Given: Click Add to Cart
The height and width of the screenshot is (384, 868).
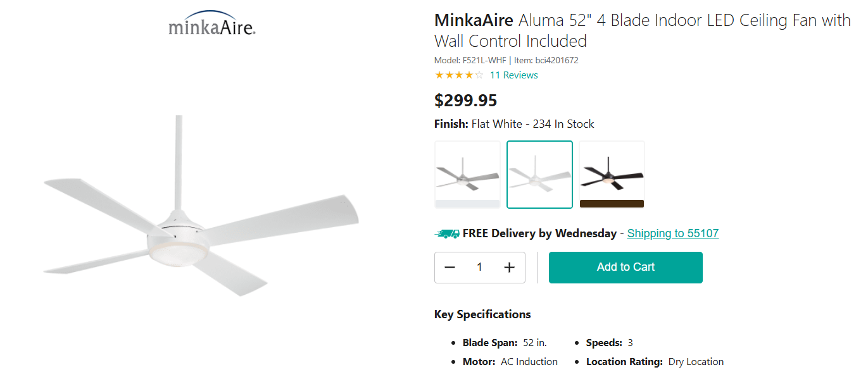Looking at the screenshot, I should tap(625, 267).
